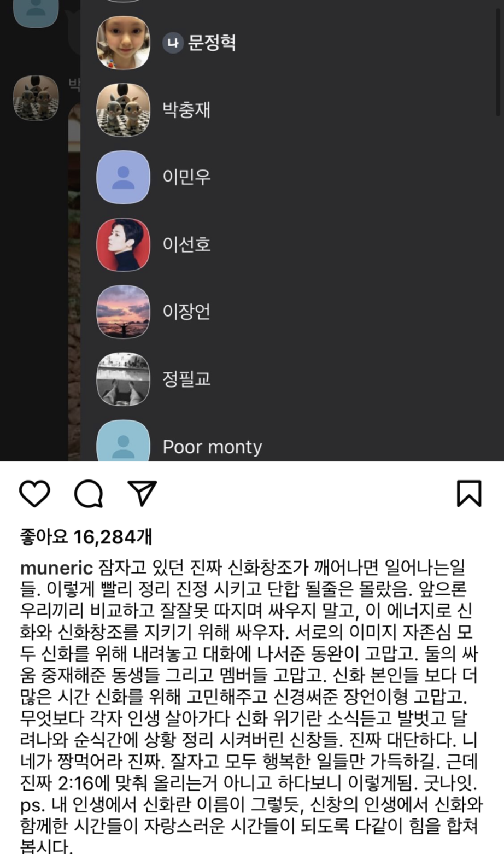
Task: Select 이선호 in the member list
Action: click(292, 244)
